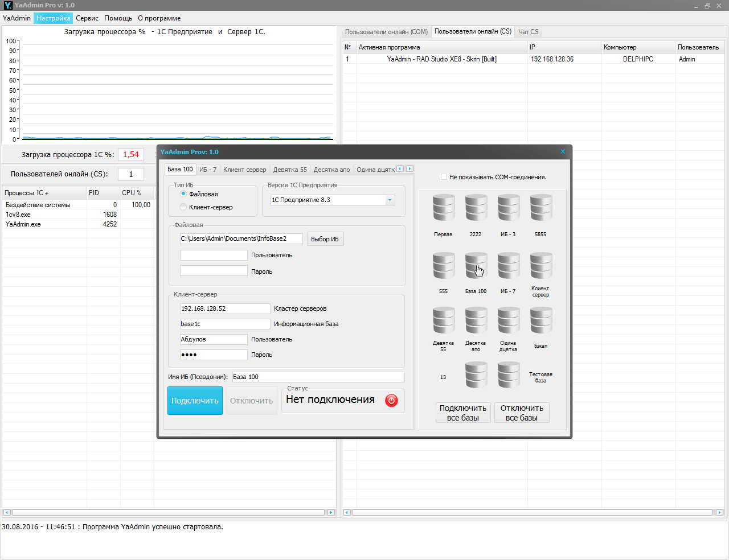Select the Файловая radio button

[x=183, y=193]
